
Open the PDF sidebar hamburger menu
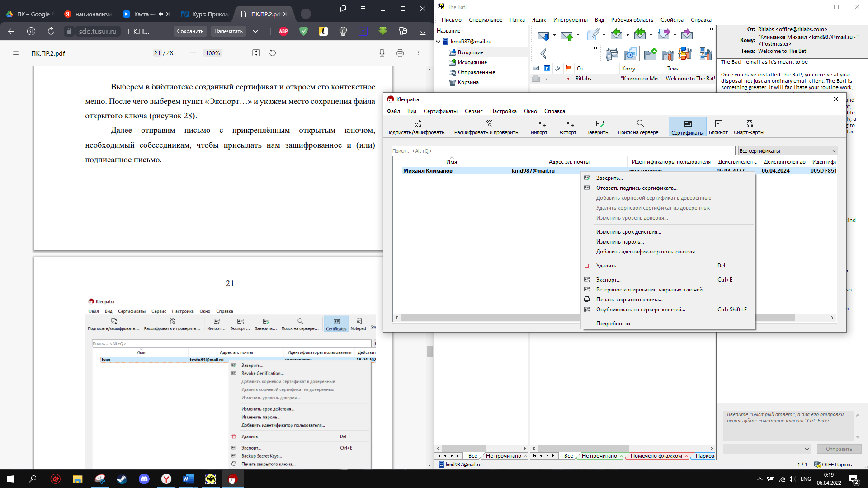[16, 53]
